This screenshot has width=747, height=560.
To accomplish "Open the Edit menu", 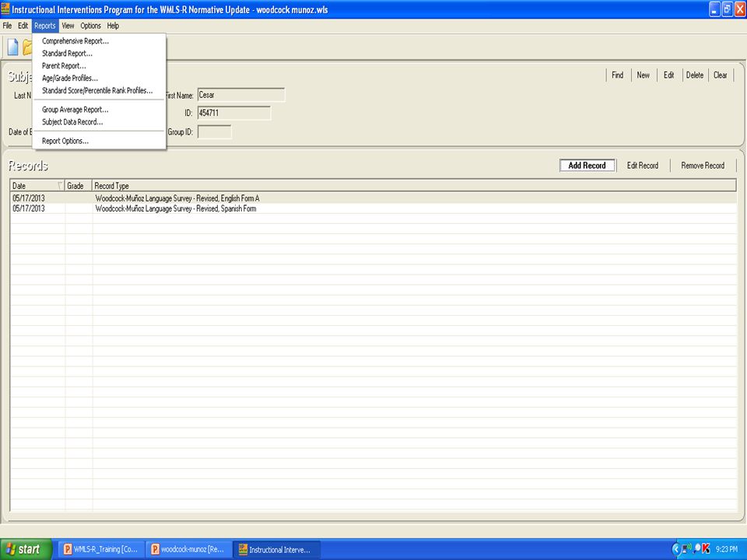I will pyautogui.click(x=23, y=26).
